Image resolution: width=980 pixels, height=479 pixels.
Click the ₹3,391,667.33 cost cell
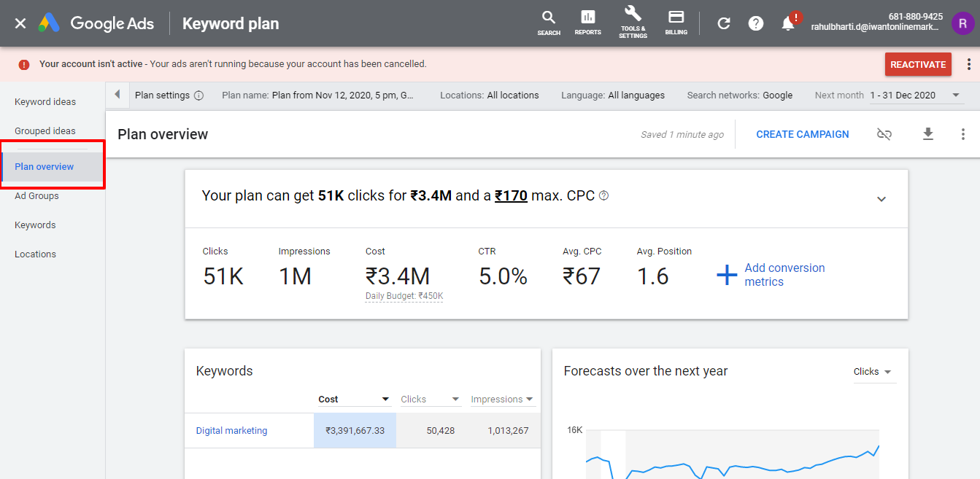(x=355, y=431)
